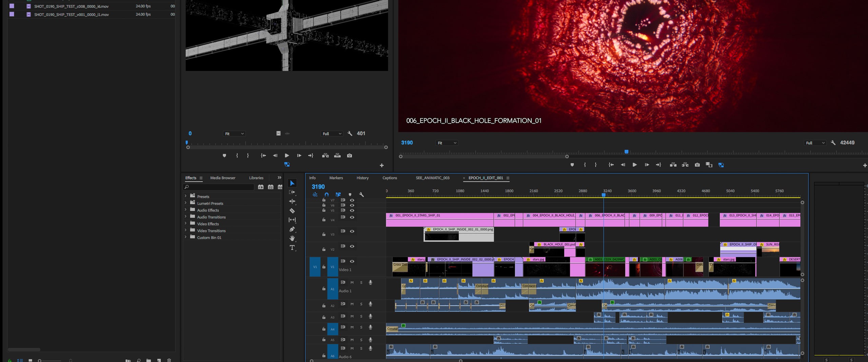Open Source monitor wrench settings
Screen dimensions: 868x362
350,134
